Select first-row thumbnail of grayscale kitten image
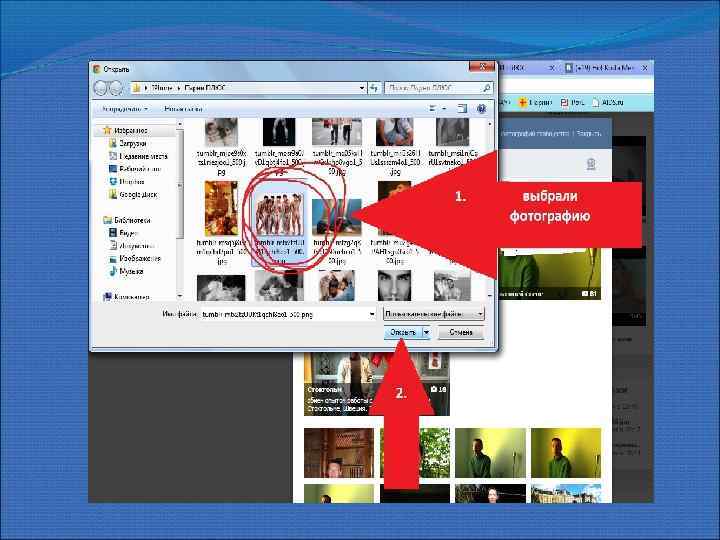The image size is (720, 540). click(221, 132)
